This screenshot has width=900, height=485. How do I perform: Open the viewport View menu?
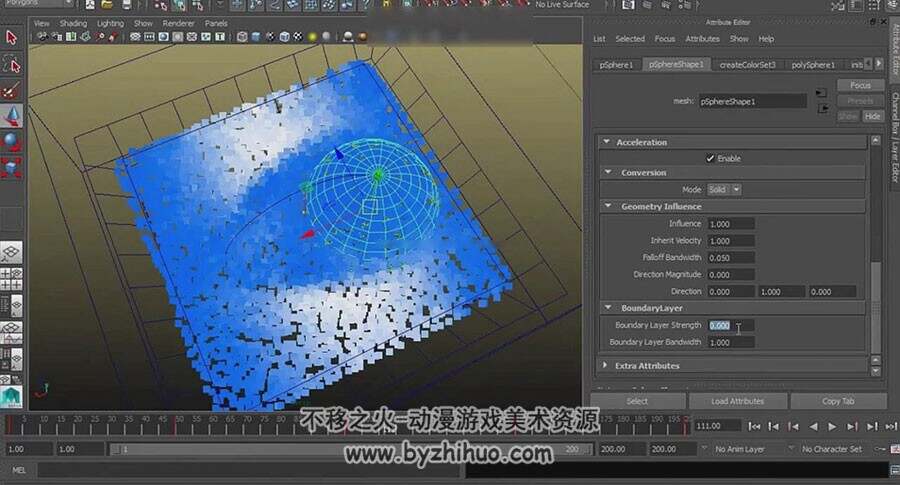(x=42, y=24)
